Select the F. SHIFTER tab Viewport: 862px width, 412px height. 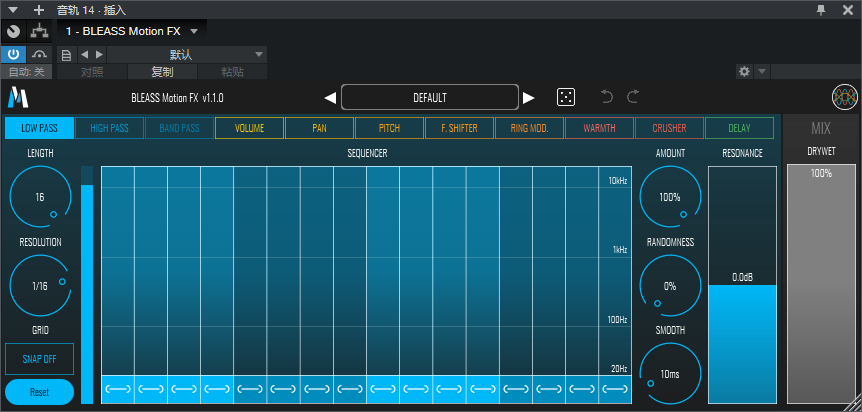459,128
